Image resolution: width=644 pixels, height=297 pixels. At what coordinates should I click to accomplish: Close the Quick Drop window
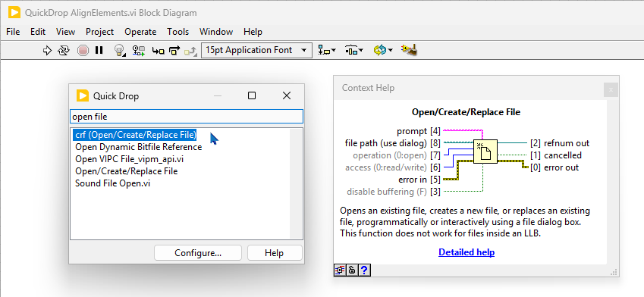click(x=287, y=95)
